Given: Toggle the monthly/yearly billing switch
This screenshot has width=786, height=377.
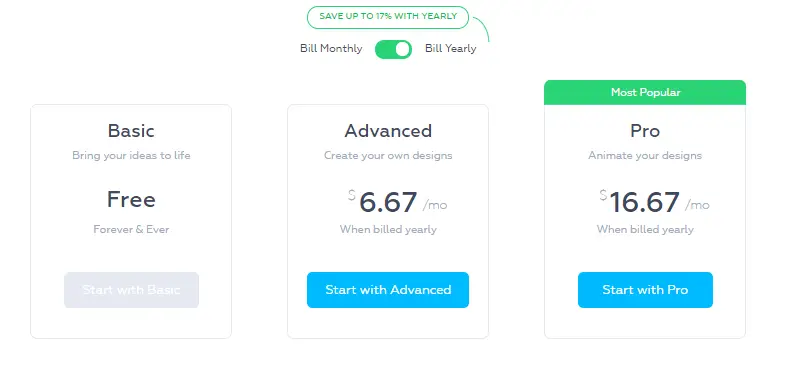Looking at the screenshot, I should pos(394,49).
